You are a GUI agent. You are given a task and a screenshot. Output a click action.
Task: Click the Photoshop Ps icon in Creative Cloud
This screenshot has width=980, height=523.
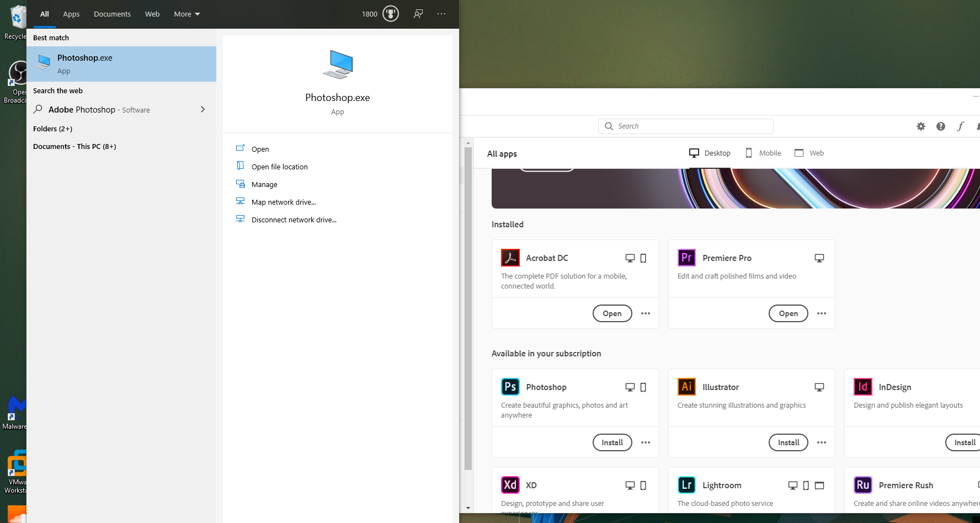click(510, 387)
